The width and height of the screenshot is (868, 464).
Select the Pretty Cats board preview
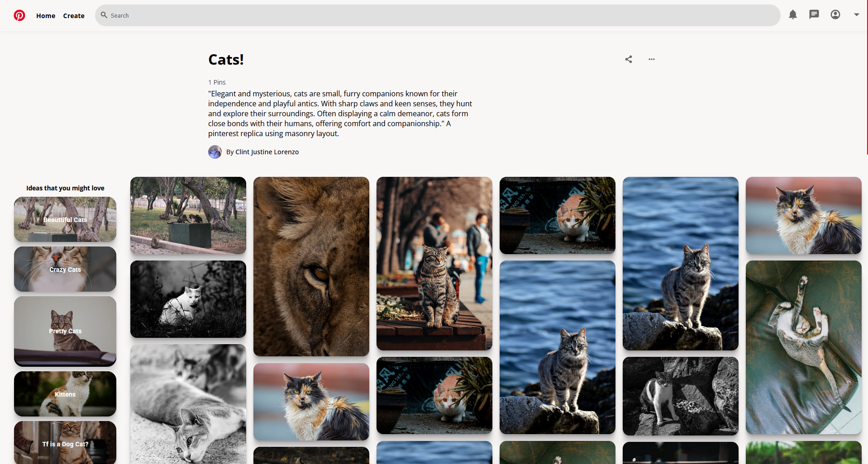[65, 331]
